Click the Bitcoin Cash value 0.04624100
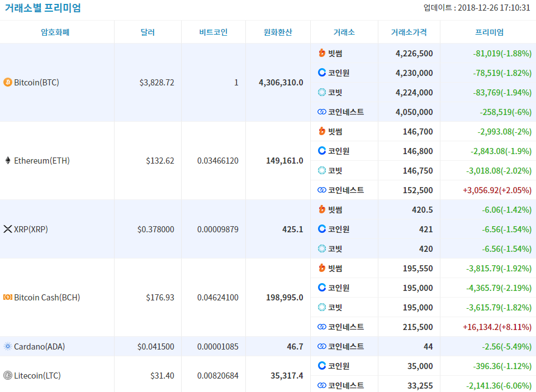This screenshot has height=392, width=536. pyautogui.click(x=218, y=298)
